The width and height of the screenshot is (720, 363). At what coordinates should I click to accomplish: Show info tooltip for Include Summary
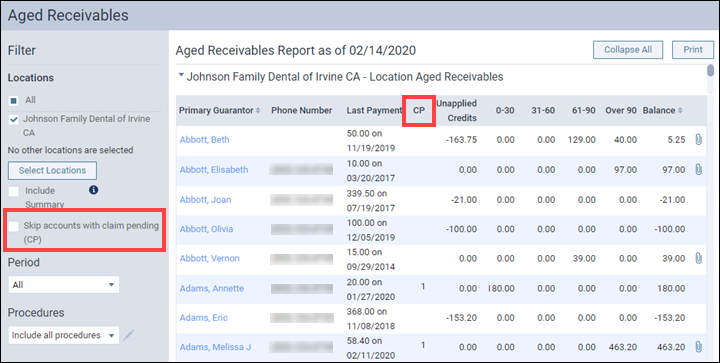pos(94,190)
